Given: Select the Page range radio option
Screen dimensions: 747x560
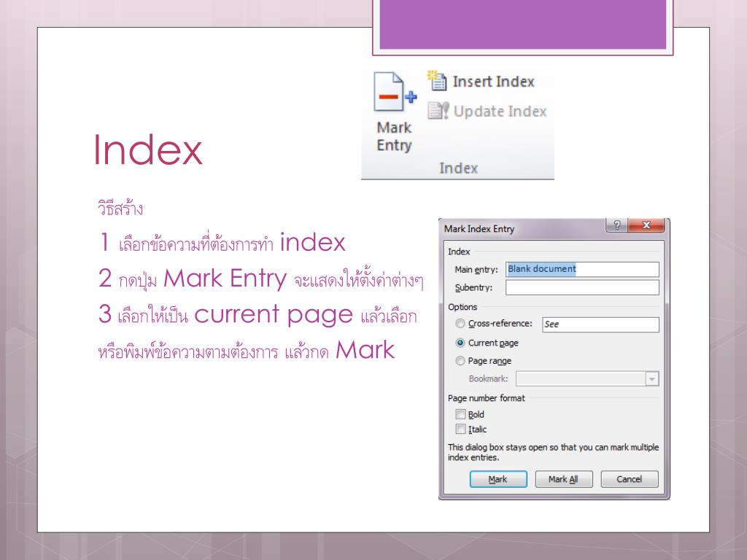Looking at the screenshot, I should pos(460,361).
